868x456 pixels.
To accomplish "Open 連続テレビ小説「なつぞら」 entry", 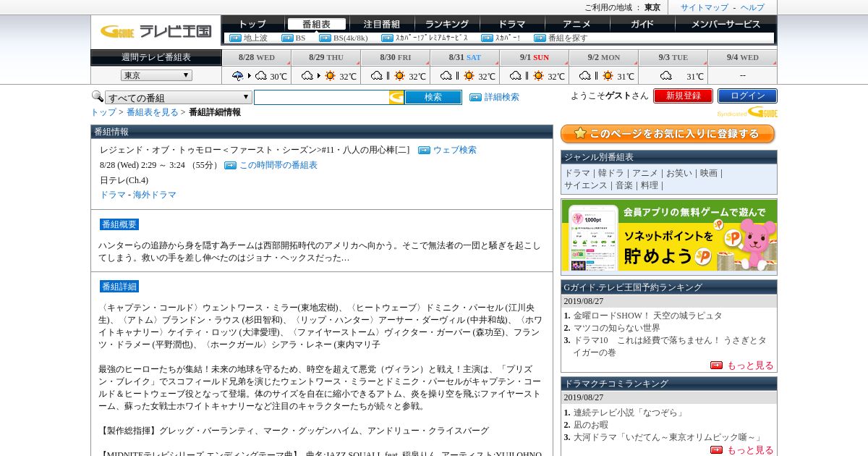I will [629, 413].
